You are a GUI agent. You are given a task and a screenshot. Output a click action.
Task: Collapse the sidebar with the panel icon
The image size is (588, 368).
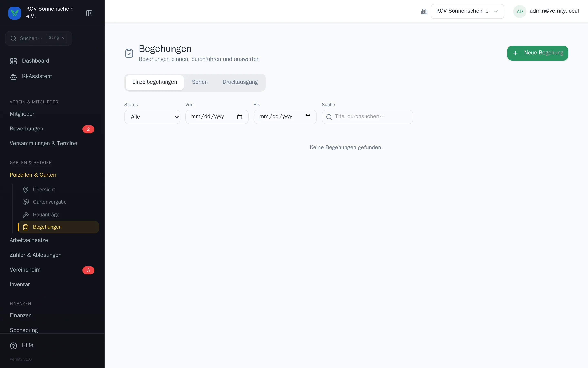(89, 13)
